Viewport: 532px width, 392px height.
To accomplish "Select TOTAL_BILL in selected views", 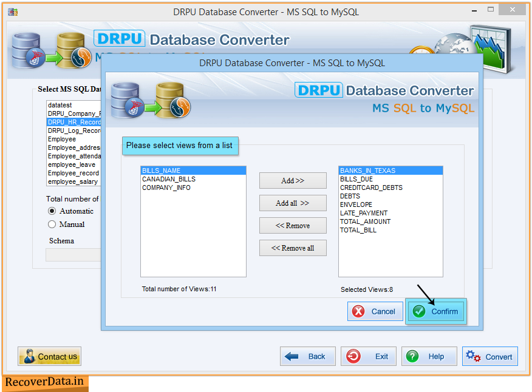I will (x=391, y=230).
